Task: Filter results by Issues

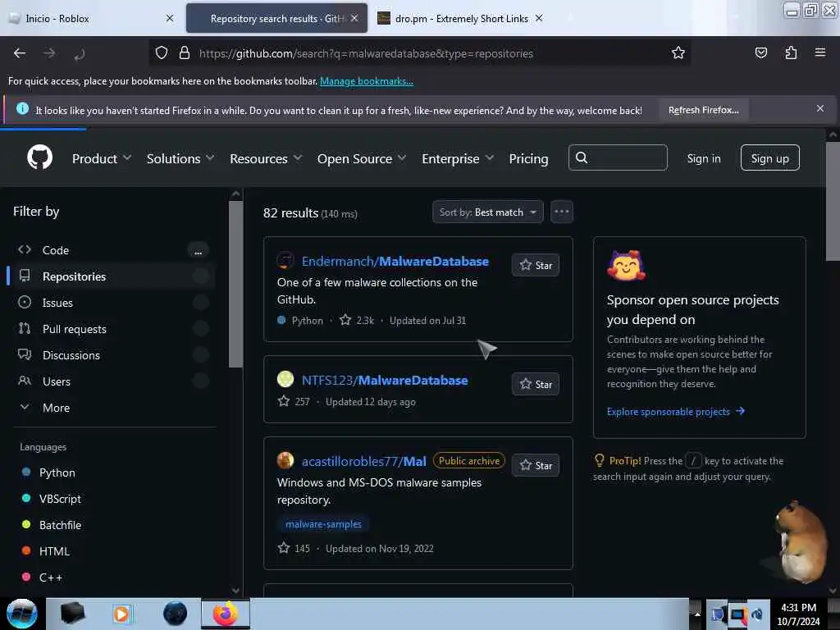Action: click(114, 303)
